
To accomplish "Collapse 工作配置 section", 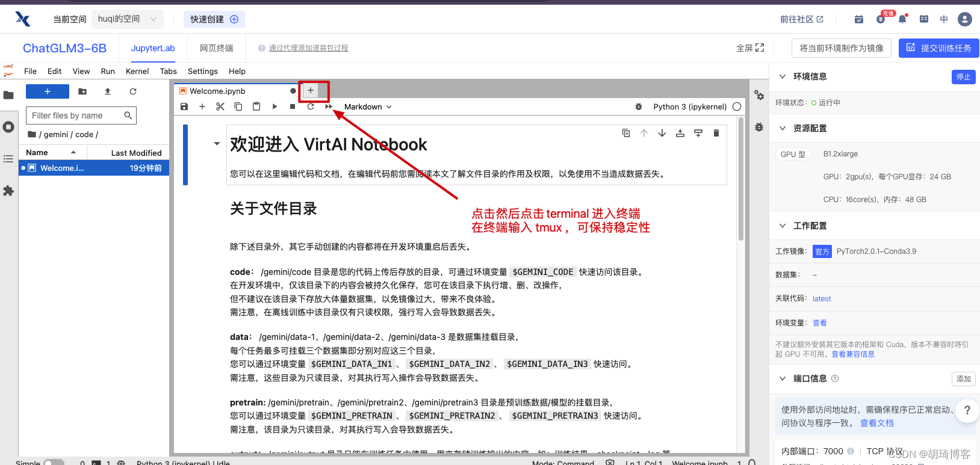I will [x=783, y=226].
